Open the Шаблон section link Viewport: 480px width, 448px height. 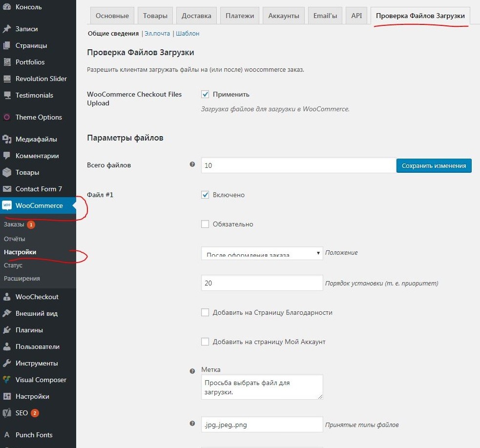coord(188,33)
